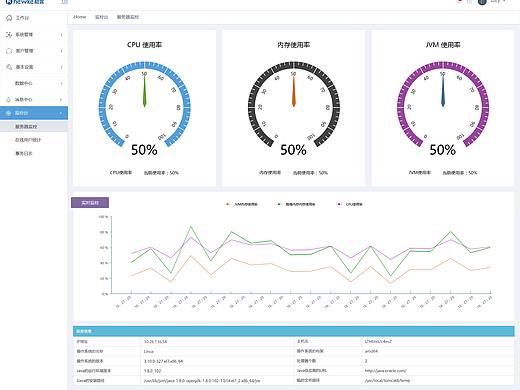
Task: Click the IP address value in the table
Action: pos(155,342)
